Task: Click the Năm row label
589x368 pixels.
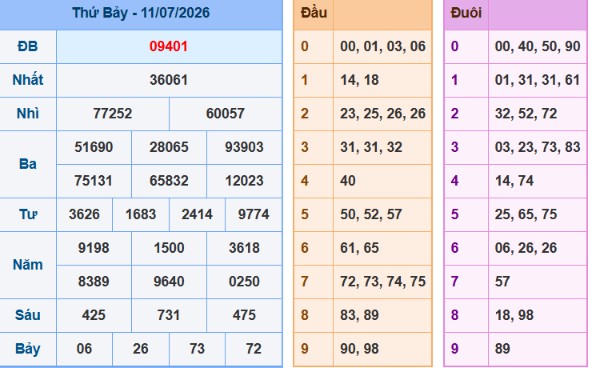Action: click(x=27, y=265)
